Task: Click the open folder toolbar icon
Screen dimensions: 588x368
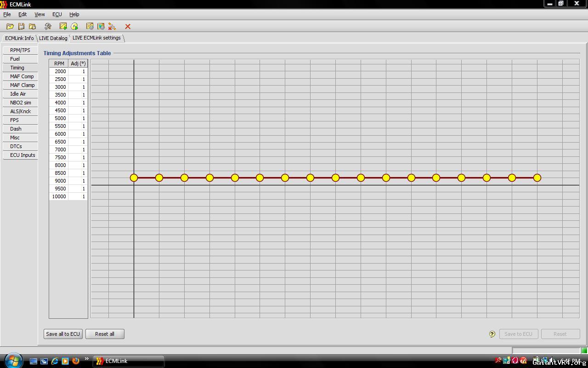Action: coord(10,27)
